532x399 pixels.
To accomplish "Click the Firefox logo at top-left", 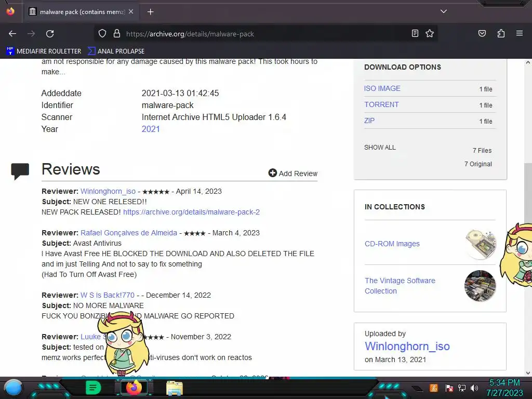I will coord(10,11).
